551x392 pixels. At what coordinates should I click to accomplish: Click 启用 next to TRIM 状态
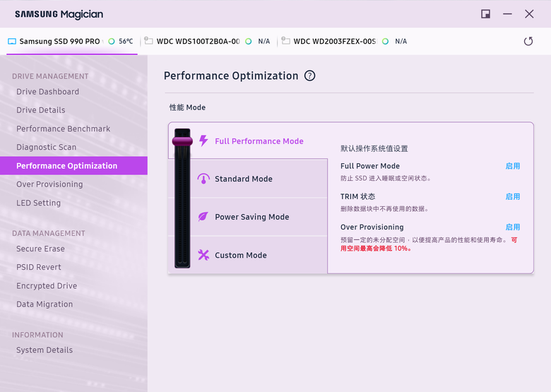click(x=513, y=196)
